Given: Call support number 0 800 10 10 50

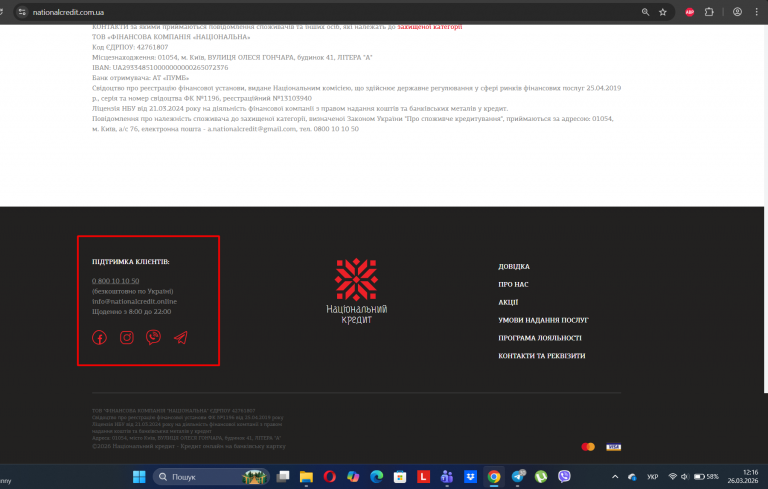Looking at the screenshot, I should click(116, 281).
